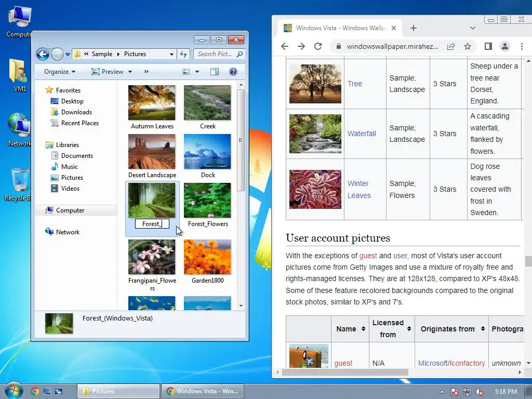Sort table by Name column
532x399 pixels.
pyautogui.click(x=350, y=329)
